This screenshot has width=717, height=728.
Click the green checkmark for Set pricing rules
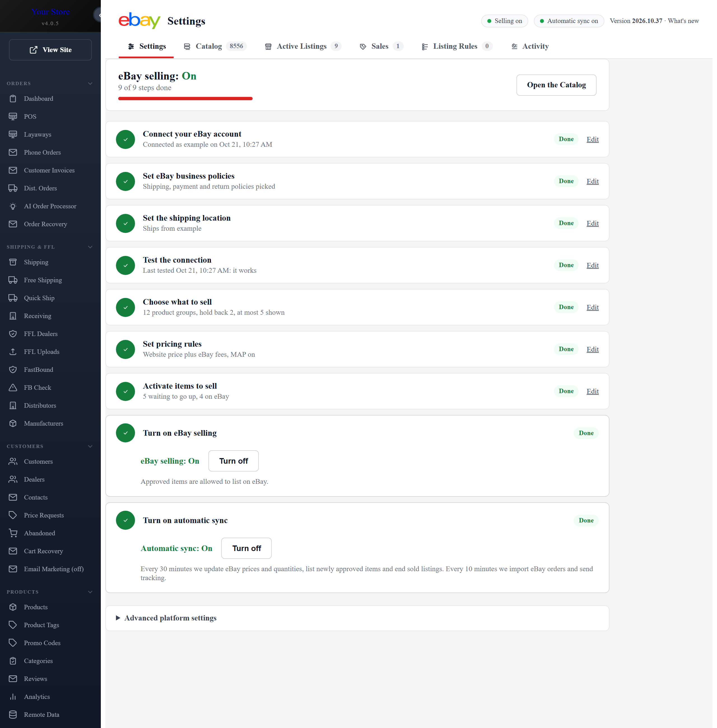click(125, 349)
